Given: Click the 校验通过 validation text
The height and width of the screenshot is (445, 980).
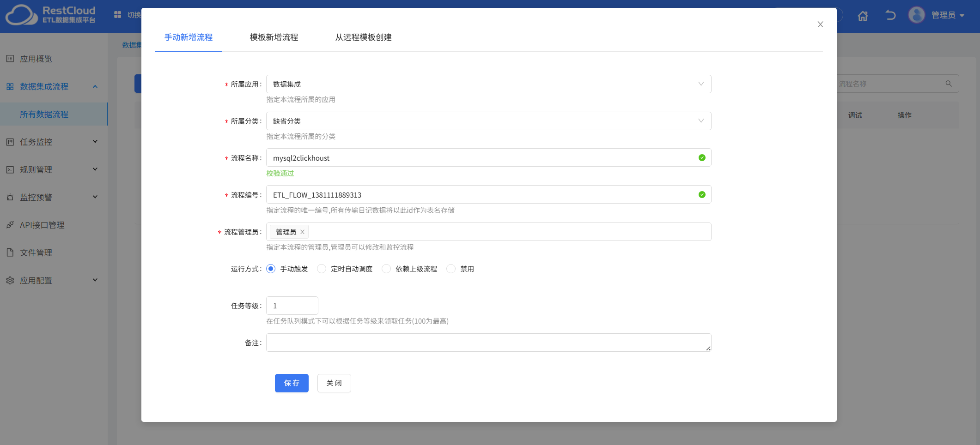Looking at the screenshot, I should click(280, 173).
